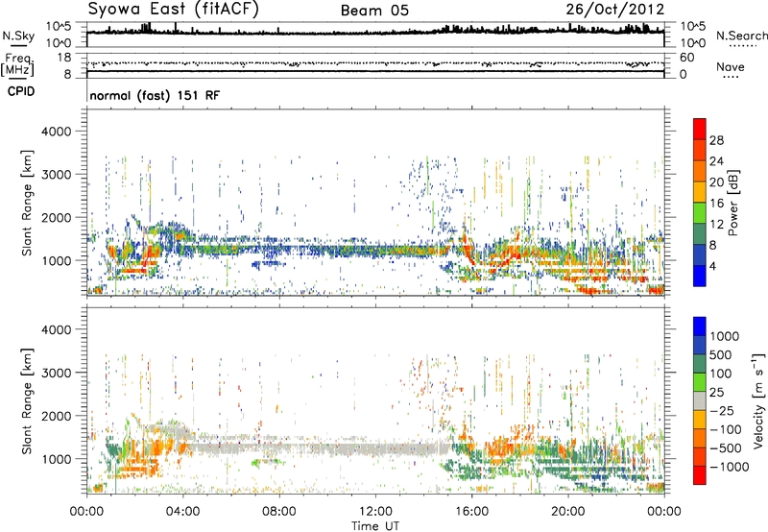
Task: Click the '20:00' time axis label
Action: coord(568,512)
